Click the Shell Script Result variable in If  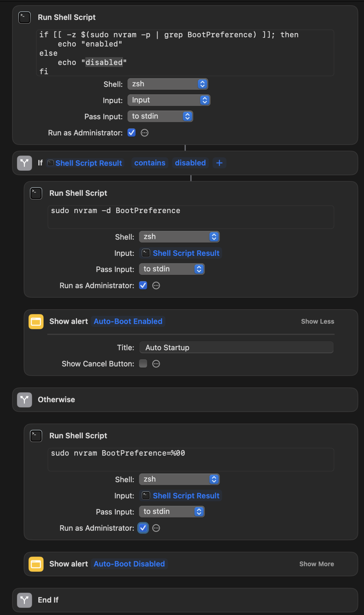tap(88, 163)
